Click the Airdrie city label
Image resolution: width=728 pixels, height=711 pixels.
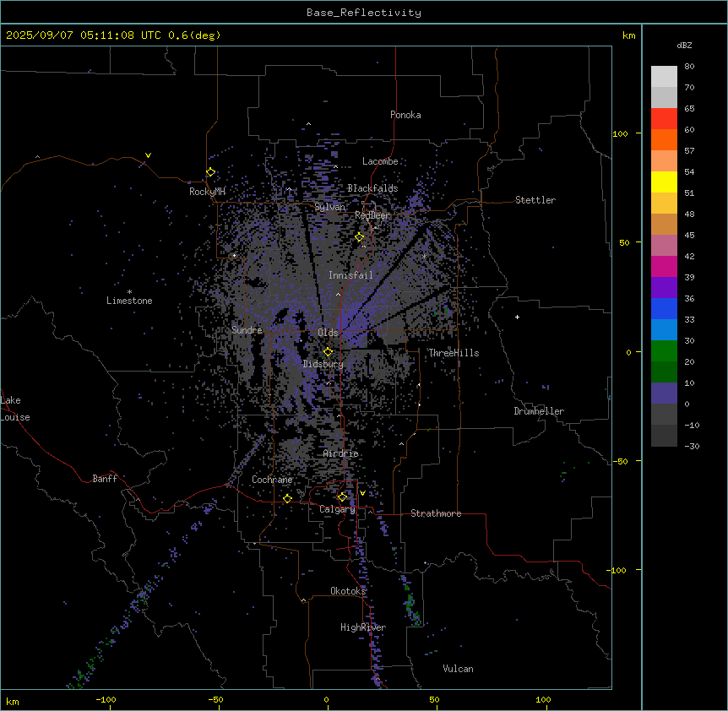click(341, 453)
